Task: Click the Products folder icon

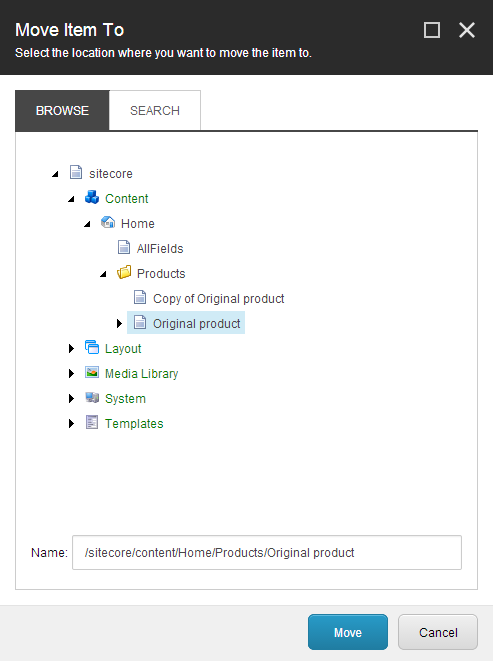Action: pyautogui.click(x=124, y=273)
